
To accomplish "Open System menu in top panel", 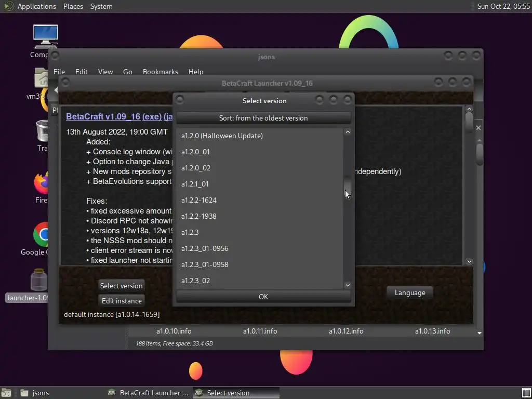I will [x=101, y=6].
